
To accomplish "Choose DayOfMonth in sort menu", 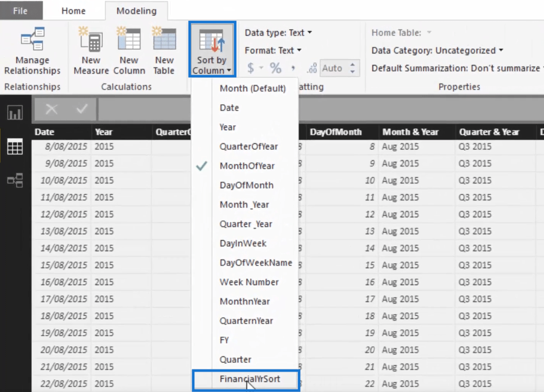I will pos(246,185).
